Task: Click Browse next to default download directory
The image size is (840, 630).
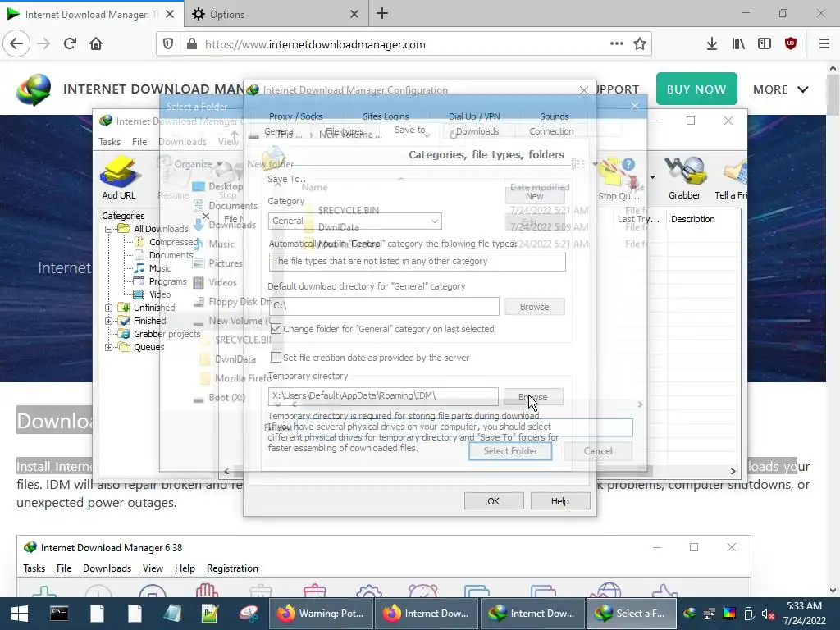Action: point(534,307)
